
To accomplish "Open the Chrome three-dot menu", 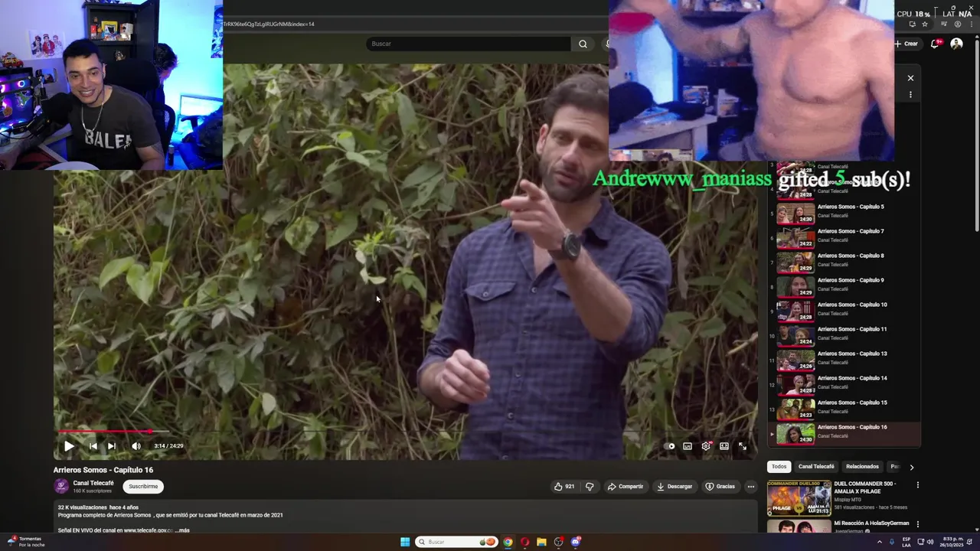I will 970,24.
